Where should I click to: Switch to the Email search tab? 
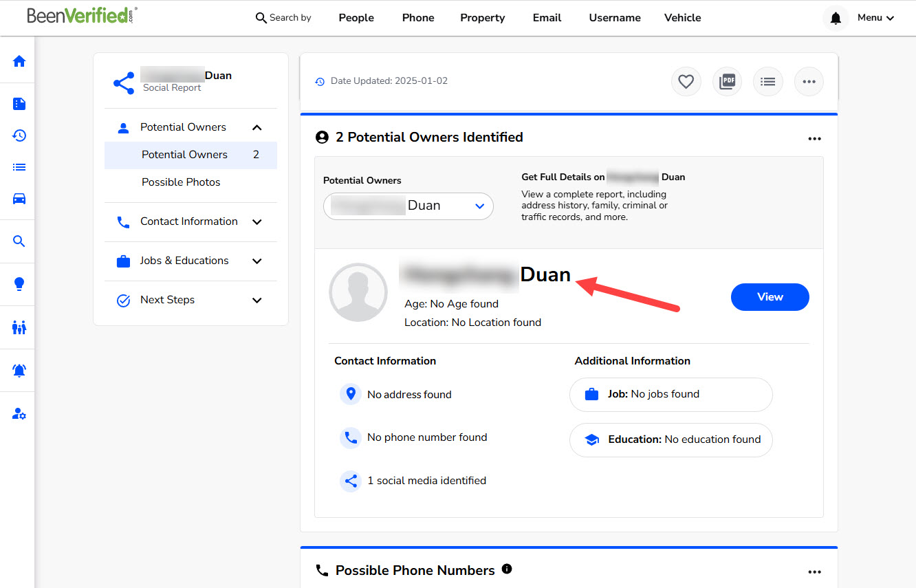click(547, 18)
